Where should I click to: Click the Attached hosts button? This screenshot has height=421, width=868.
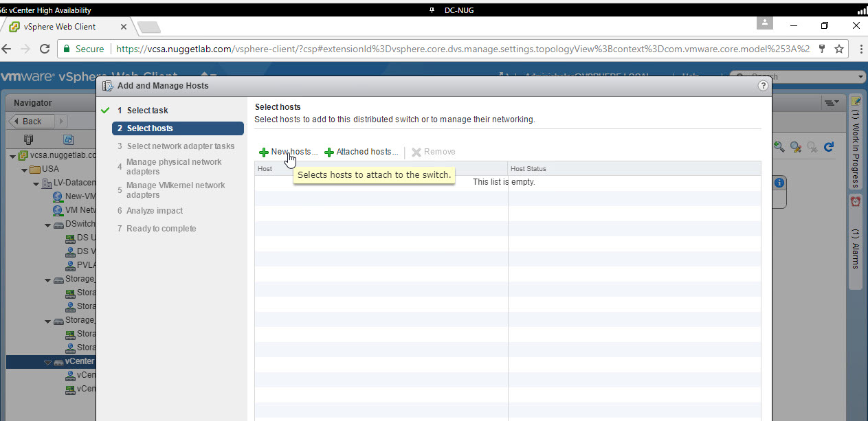(361, 152)
